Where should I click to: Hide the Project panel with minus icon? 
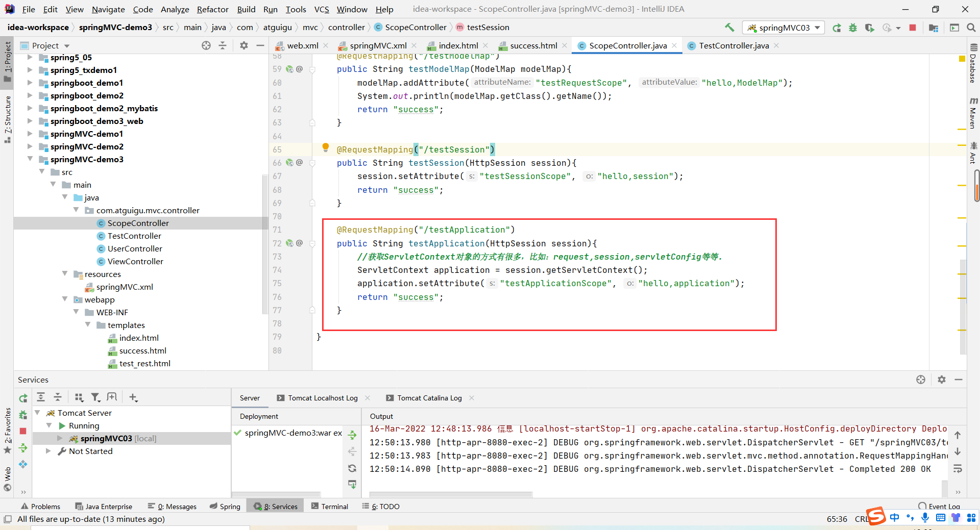point(260,45)
